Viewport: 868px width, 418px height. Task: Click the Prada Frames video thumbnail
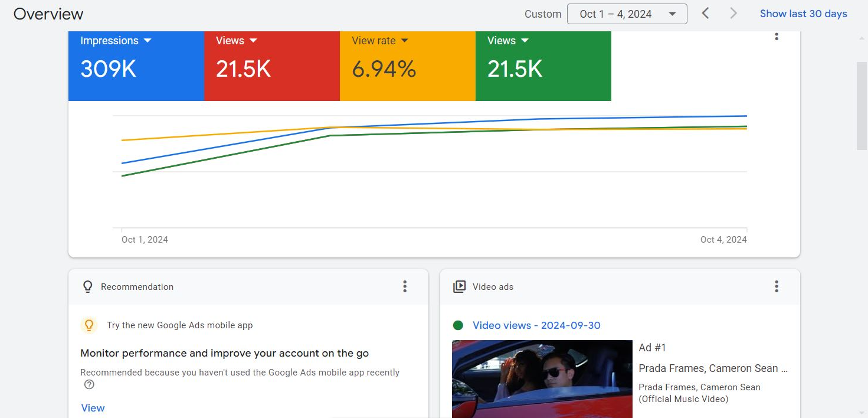point(542,378)
